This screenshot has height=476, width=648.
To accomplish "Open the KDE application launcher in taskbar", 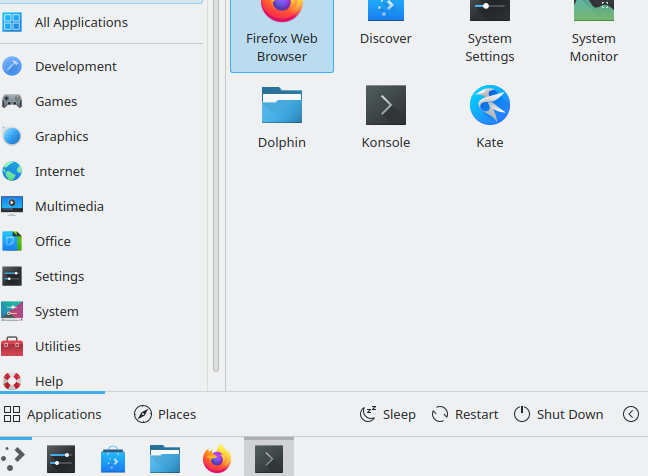I will (x=13, y=458).
